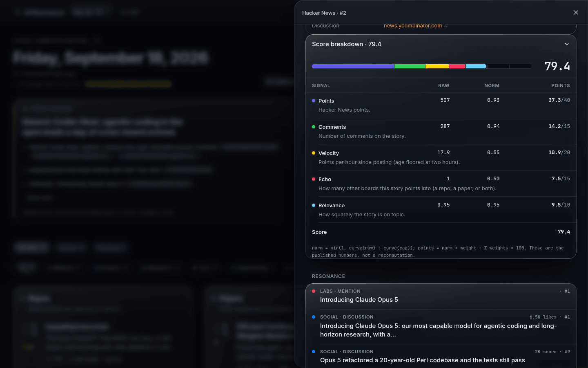Click the red Echo segment of score bar
Image resolution: width=588 pixels, height=368 pixels.
[x=457, y=66]
